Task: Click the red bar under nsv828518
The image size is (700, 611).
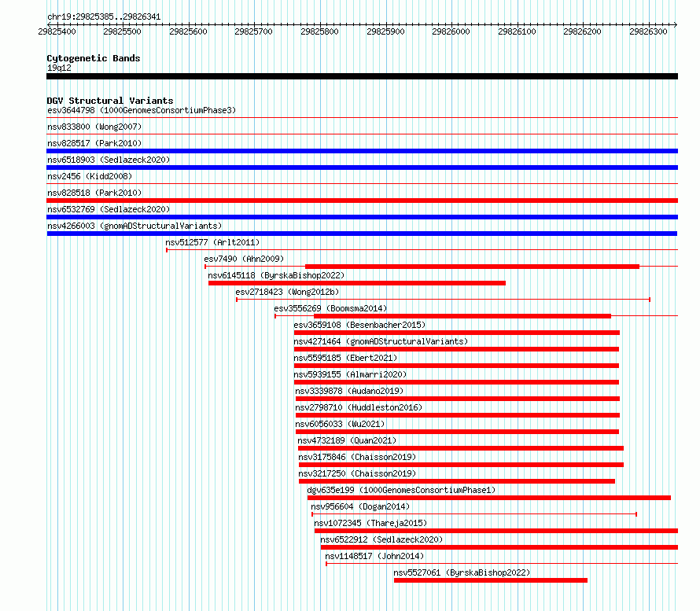Action: click(x=362, y=201)
